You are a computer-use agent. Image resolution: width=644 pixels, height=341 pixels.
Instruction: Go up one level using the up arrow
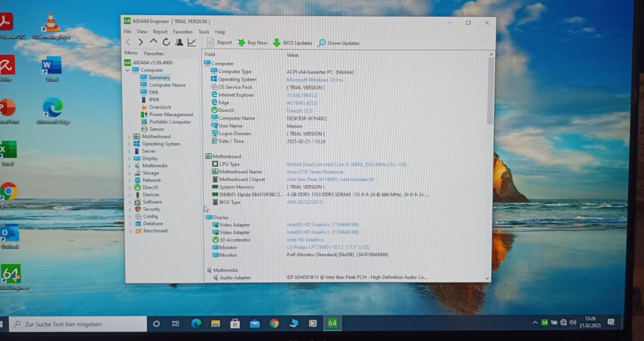point(153,42)
